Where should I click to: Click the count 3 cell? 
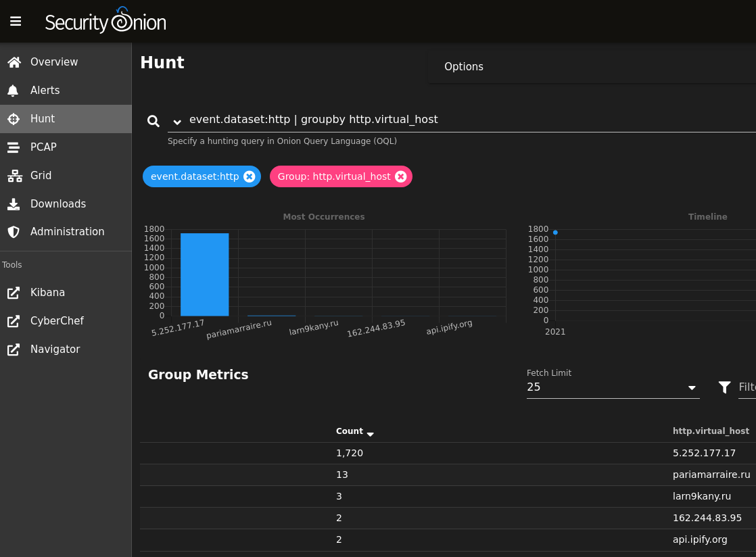pos(339,497)
